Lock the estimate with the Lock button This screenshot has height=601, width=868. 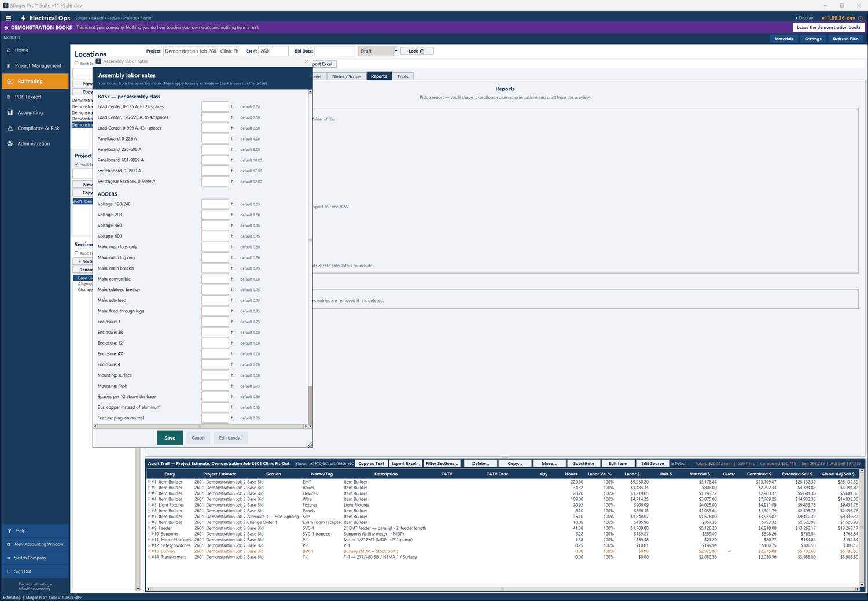tap(417, 51)
